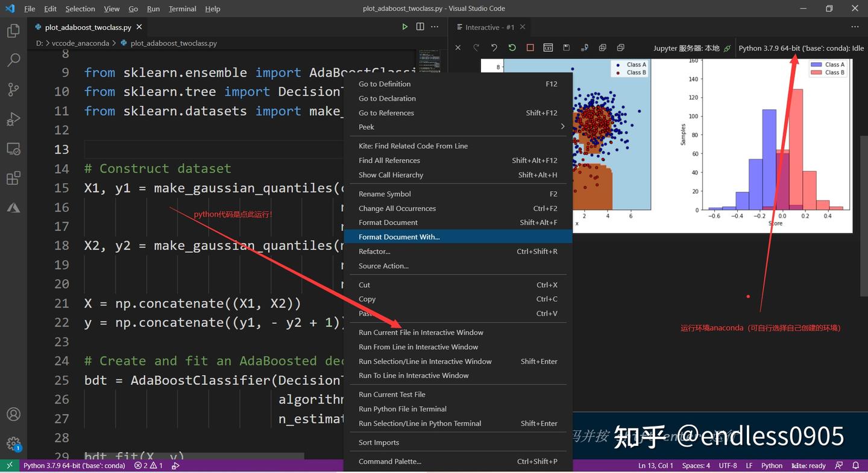This screenshot has width=868, height=473.
Task: Open the Source Control view
Action: 14,89
